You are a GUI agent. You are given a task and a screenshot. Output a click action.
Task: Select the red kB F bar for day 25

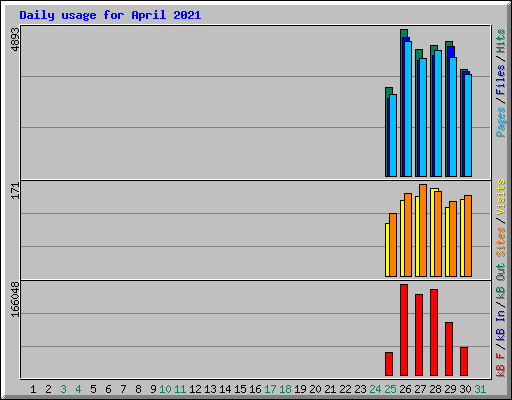(389, 364)
